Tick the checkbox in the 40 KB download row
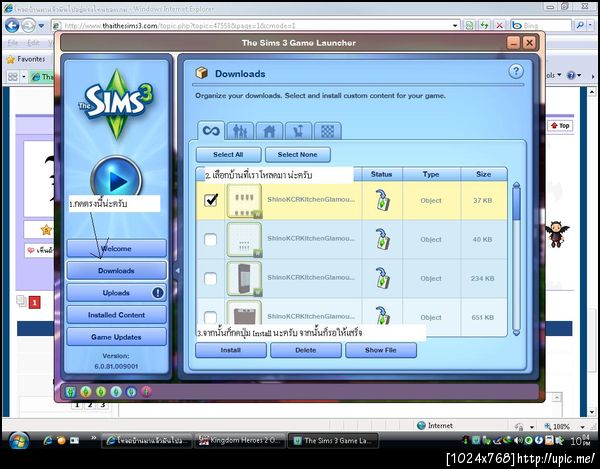Image resolution: width=600 pixels, height=469 pixels. (210, 239)
